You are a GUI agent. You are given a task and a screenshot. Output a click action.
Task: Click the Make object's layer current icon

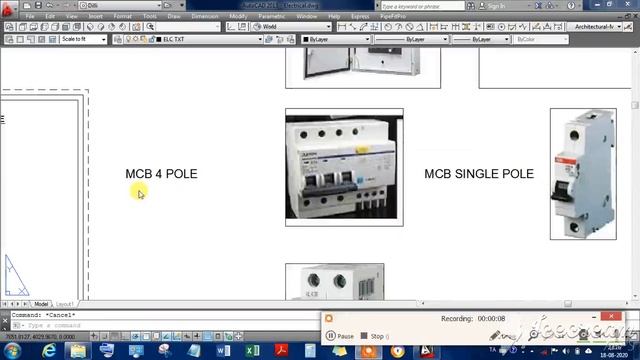269,40
